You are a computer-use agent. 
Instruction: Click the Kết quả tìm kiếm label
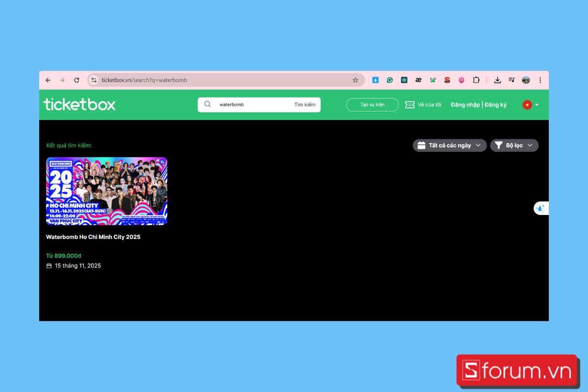(69, 146)
